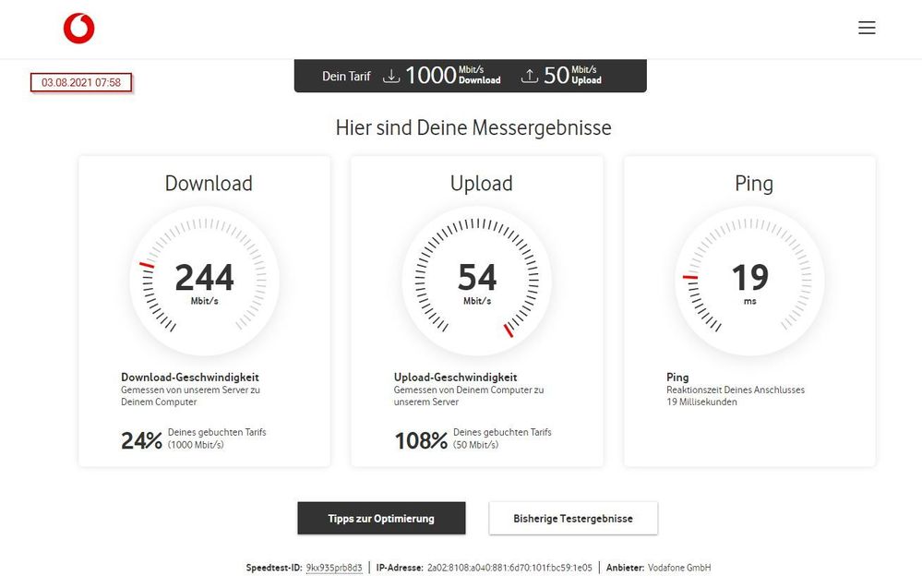The image size is (922, 588).
Task: Select the Speedtest-ID 9kx935prb8d3
Action: point(334,568)
